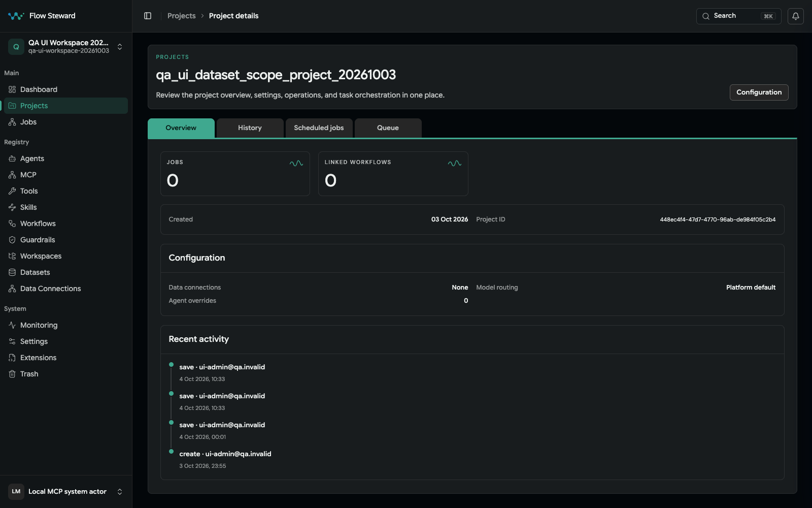This screenshot has height=508, width=812.
Task: Click the Tools wrench icon
Action: click(x=12, y=191)
